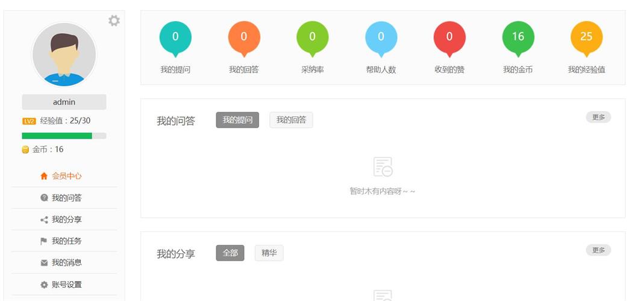
Task: Click the gear icon beside 账号设置
Action: pyautogui.click(x=44, y=285)
